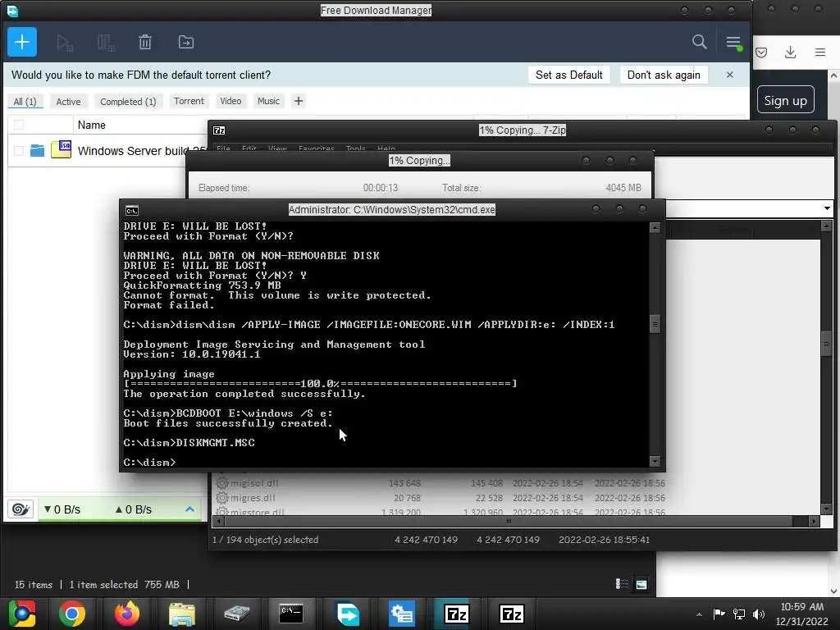Image resolution: width=840 pixels, height=630 pixels.
Task: Open the Disk Management taskbar icon
Action: (x=402, y=614)
